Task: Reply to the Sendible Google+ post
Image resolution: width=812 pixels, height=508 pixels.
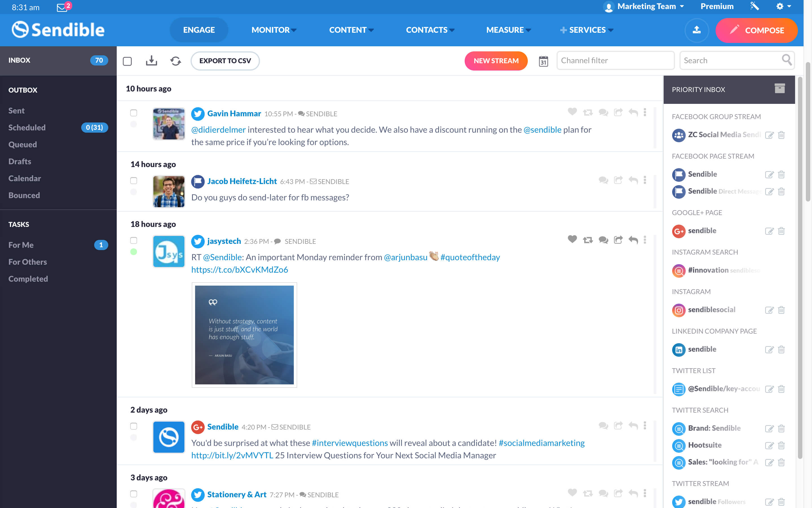Action: pos(633,426)
